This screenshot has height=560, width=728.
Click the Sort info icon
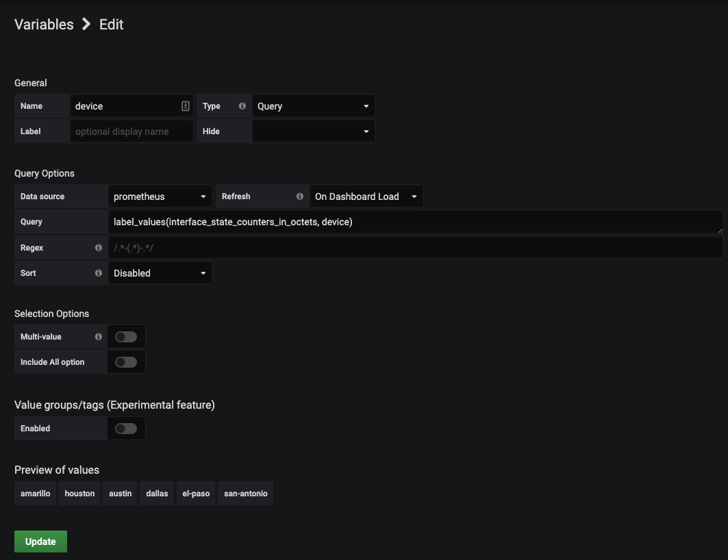pos(98,272)
